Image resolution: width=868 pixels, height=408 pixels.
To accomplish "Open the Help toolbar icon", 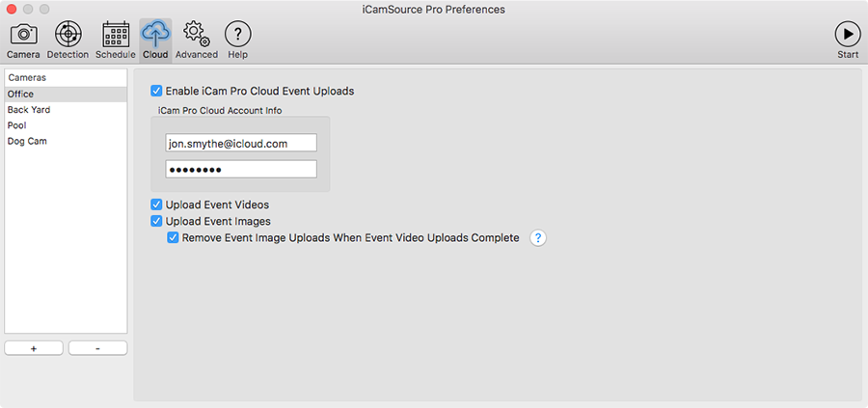I will point(237,40).
